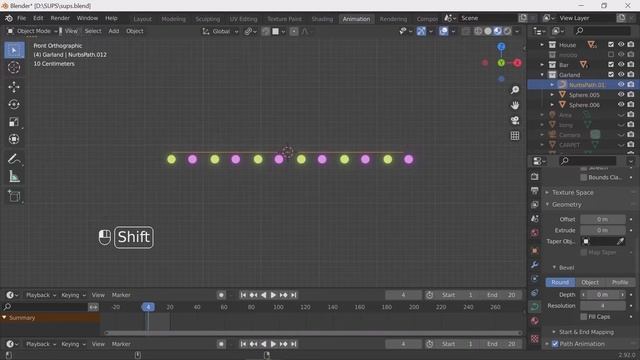Select the Add Cube tool
This screenshot has height=360, width=640.
pyautogui.click(x=14, y=196)
